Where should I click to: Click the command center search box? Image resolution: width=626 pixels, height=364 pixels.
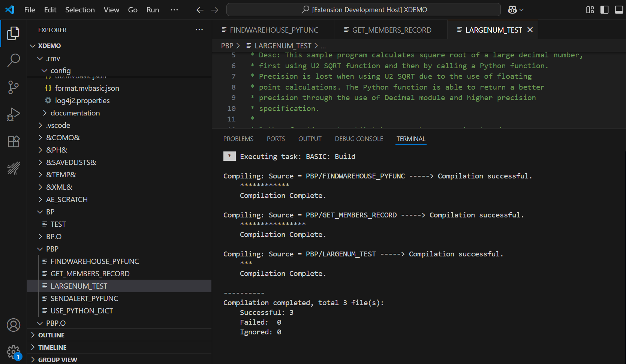coord(363,10)
